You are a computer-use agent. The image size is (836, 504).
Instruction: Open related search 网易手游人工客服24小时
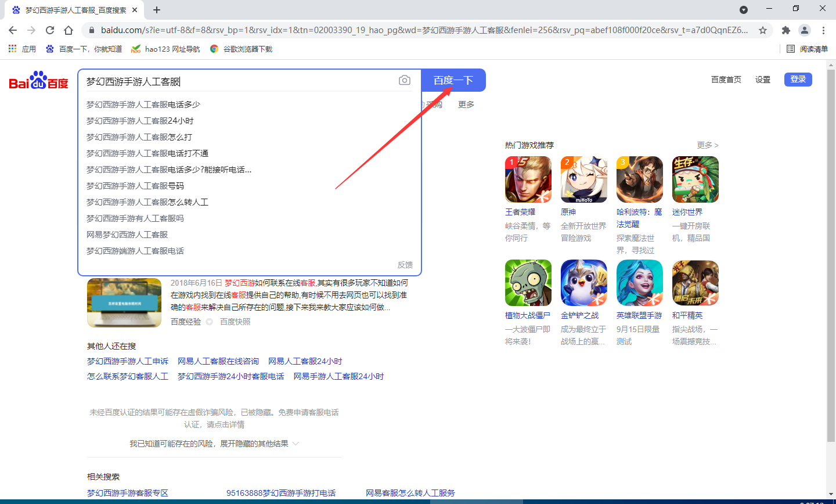(339, 376)
